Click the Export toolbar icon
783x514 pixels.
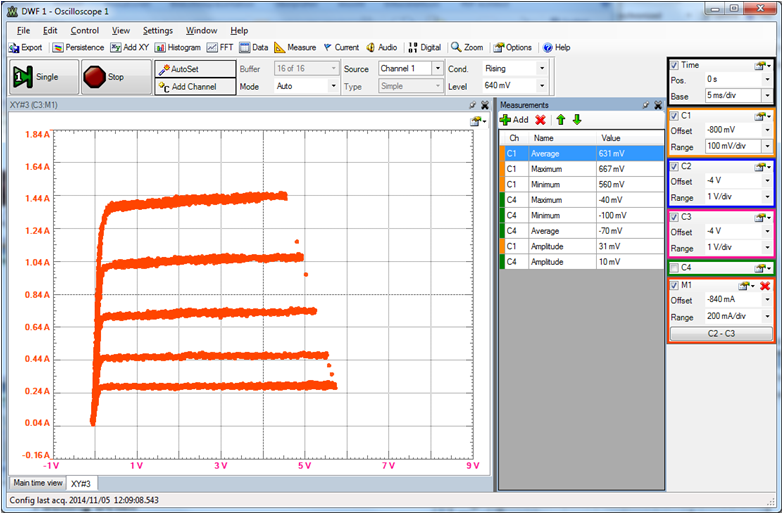coord(14,47)
